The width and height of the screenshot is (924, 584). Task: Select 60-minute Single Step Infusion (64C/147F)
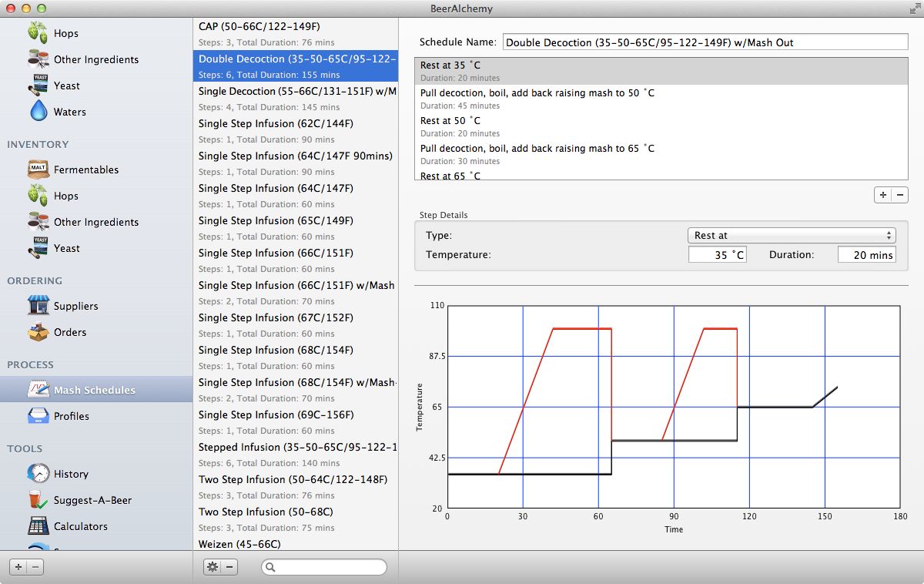click(296, 196)
